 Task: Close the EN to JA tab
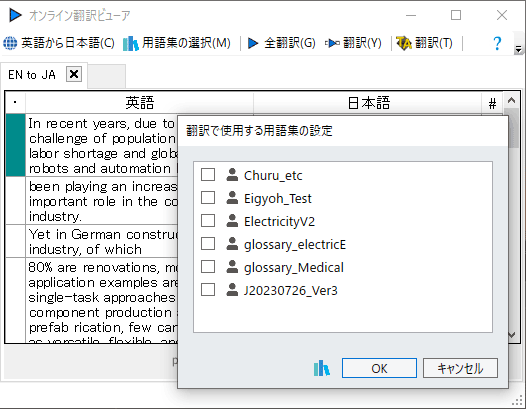[x=74, y=74]
